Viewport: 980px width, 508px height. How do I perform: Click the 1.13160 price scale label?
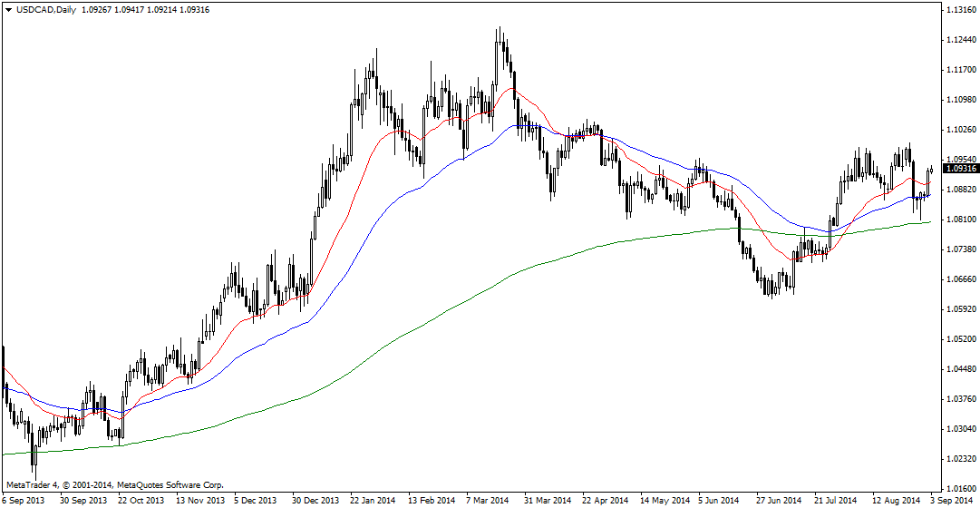[x=960, y=10]
